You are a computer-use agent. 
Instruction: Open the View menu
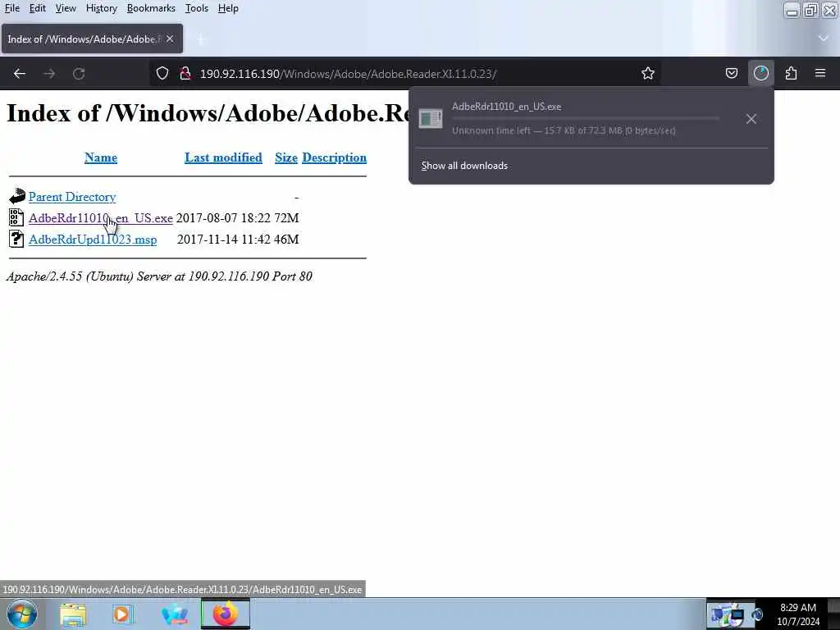tap(66, 8)
